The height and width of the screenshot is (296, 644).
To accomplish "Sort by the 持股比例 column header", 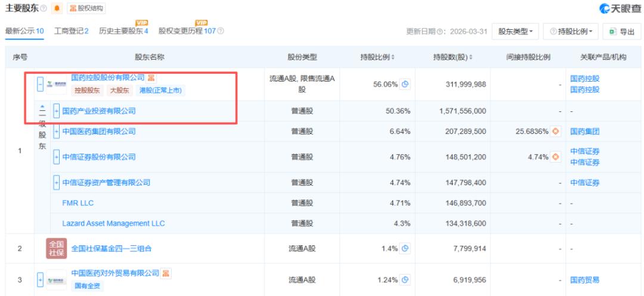I will coord(377,57).
